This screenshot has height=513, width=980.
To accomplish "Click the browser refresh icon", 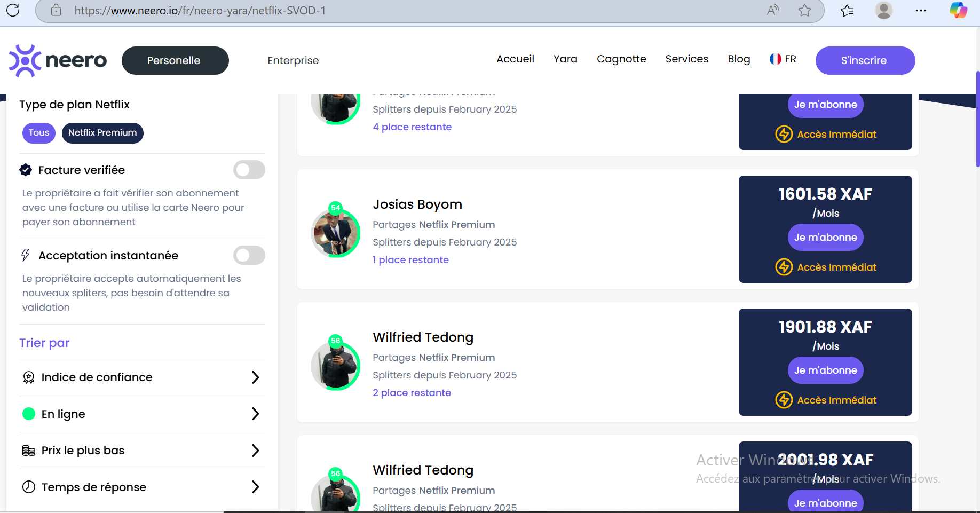I will pos(13,10).
